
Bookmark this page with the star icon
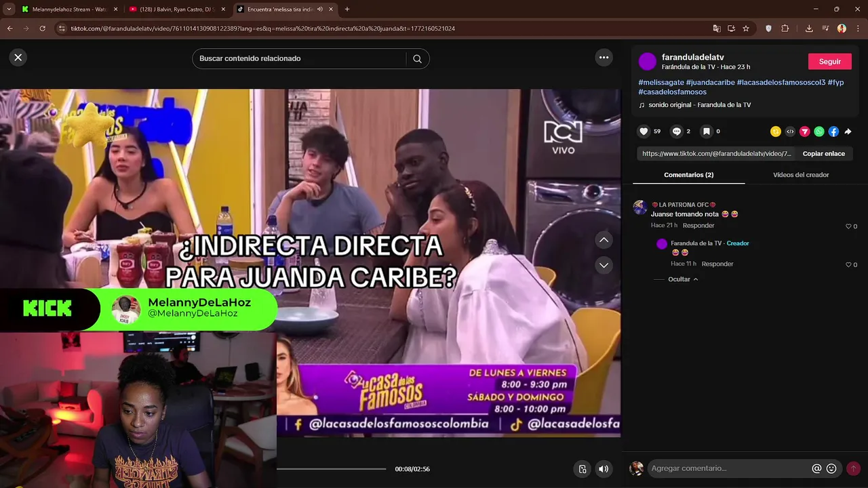[x=746, y=28]
